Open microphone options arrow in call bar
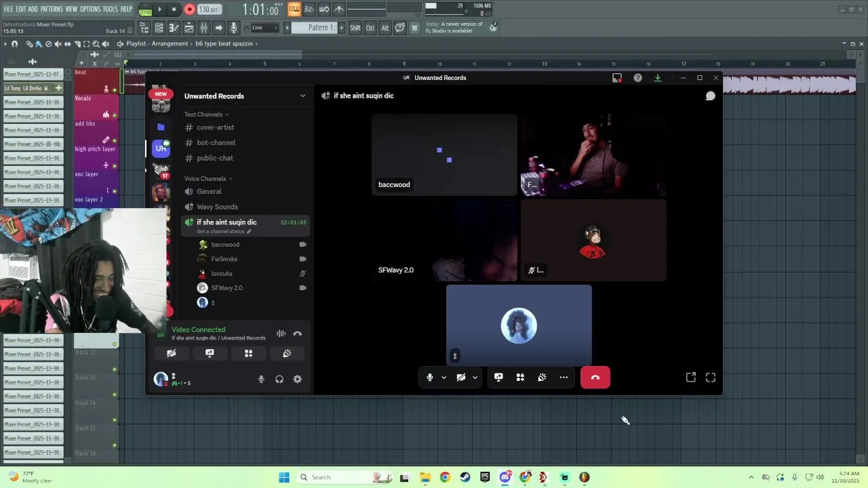 443,378
